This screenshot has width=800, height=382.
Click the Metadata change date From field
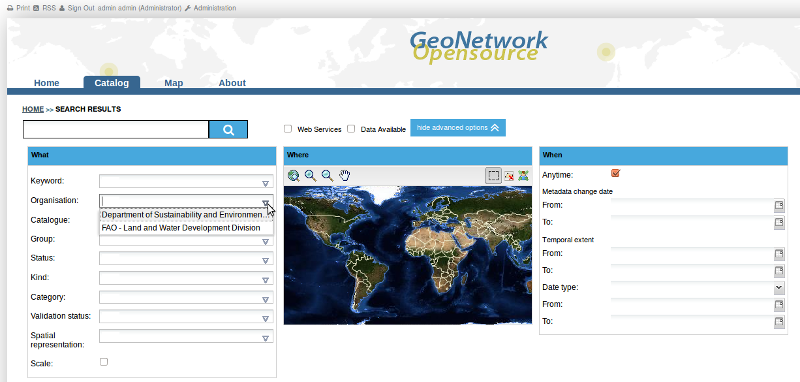692,206
